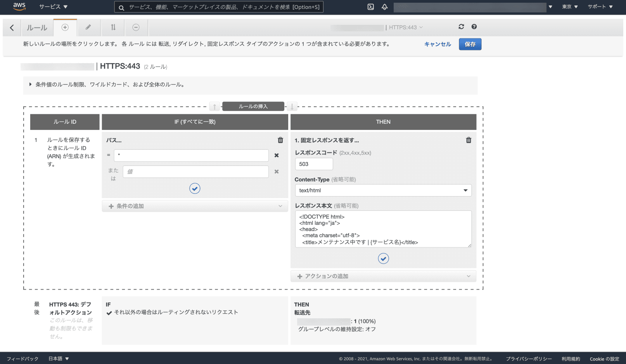The height and width of the screenshot is (364, 626).
Task: Switch to the edit rules pencil tab
Action: coord(88,27)
